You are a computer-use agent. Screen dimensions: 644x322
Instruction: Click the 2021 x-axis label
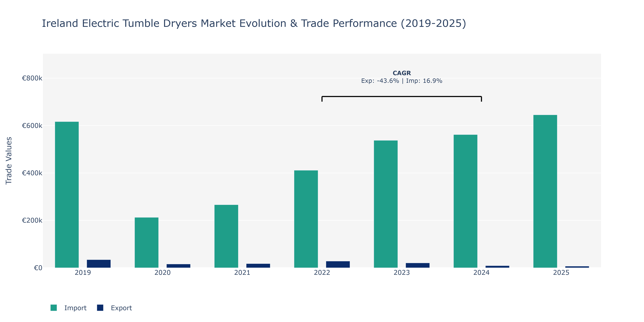242,273
